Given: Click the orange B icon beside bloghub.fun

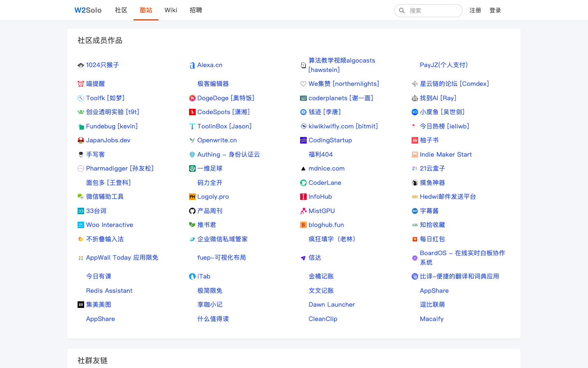Looking at the screenshot, I should tap(303, 225).
